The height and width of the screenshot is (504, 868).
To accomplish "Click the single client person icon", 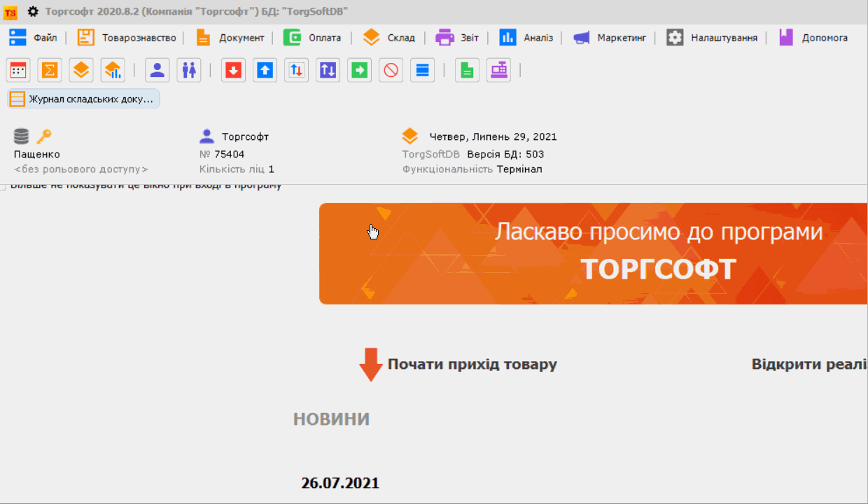I will (157, 70).
